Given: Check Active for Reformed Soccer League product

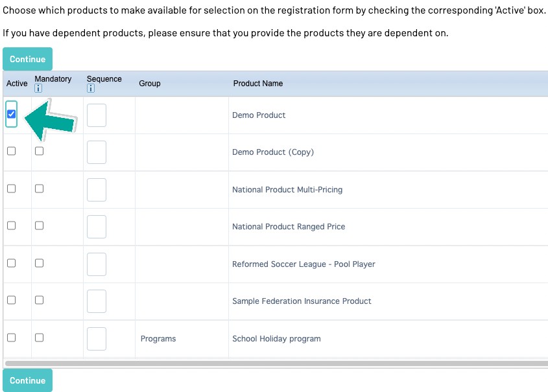Looking at the screenshot, I should point(11,263).
